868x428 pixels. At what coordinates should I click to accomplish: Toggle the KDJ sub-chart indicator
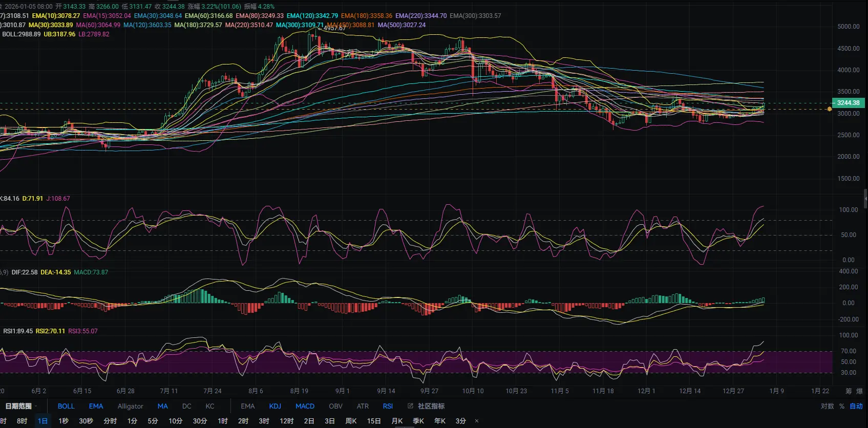click(275, 406)
